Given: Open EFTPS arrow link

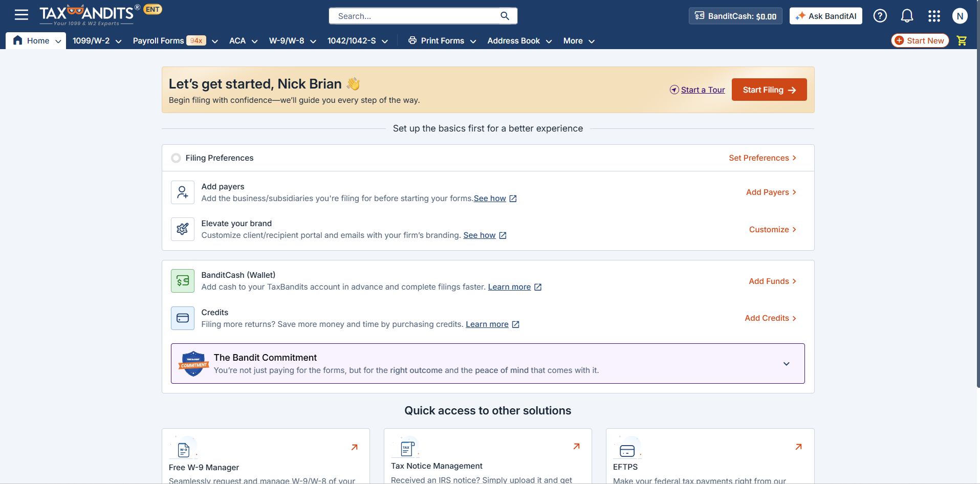Looking at the screenshot, I should 798,447.
